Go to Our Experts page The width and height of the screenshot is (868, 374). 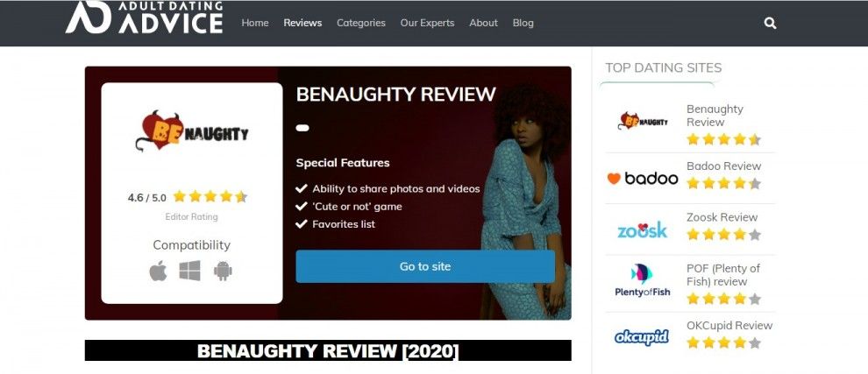click(x=427, y=24)
